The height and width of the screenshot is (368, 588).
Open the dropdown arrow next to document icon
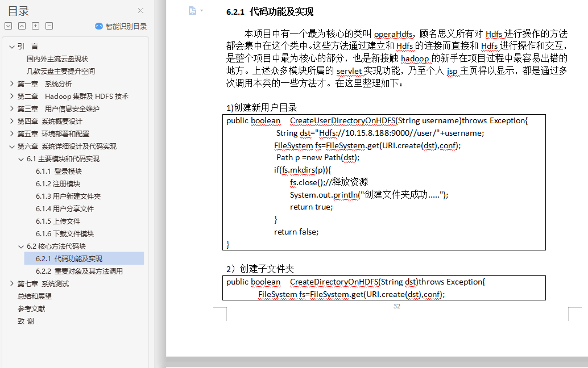tap(202, 10)
